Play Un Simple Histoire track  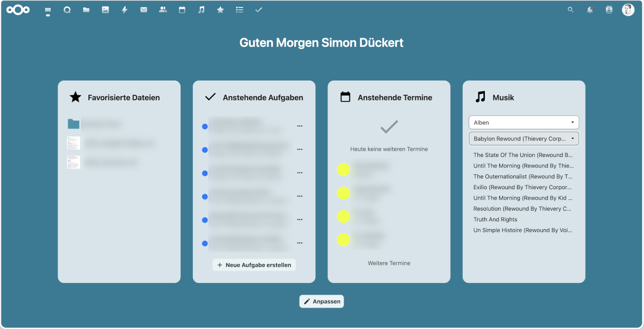(x=524, y=230)
